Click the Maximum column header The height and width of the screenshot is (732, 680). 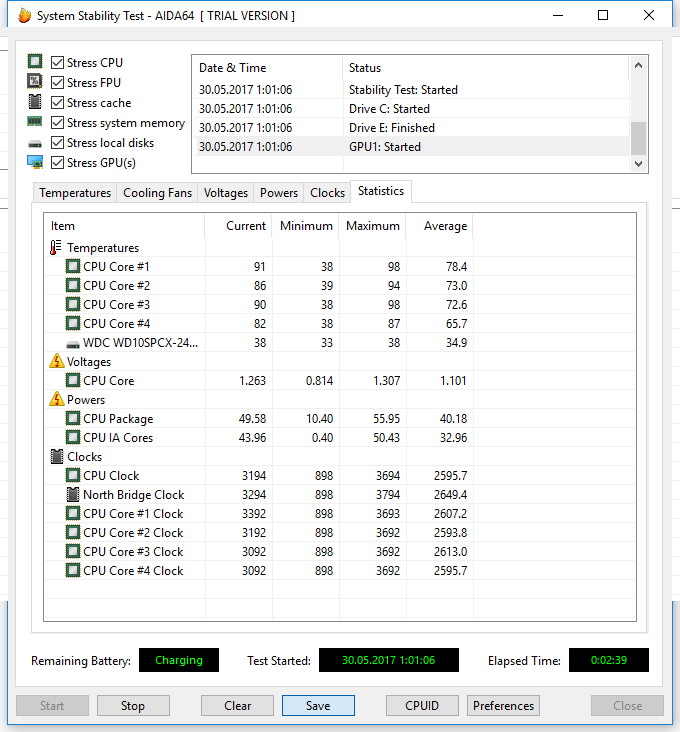(x=372, y=226)
